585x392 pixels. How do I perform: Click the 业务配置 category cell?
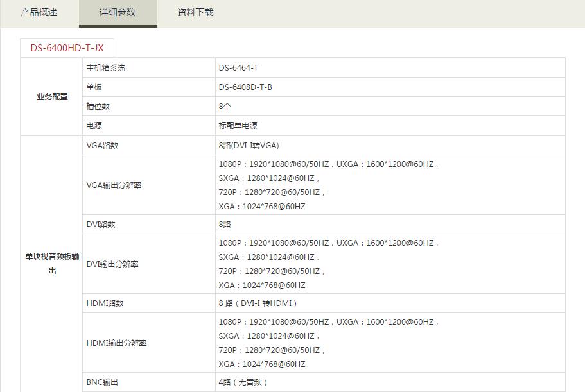pos(52,97)
